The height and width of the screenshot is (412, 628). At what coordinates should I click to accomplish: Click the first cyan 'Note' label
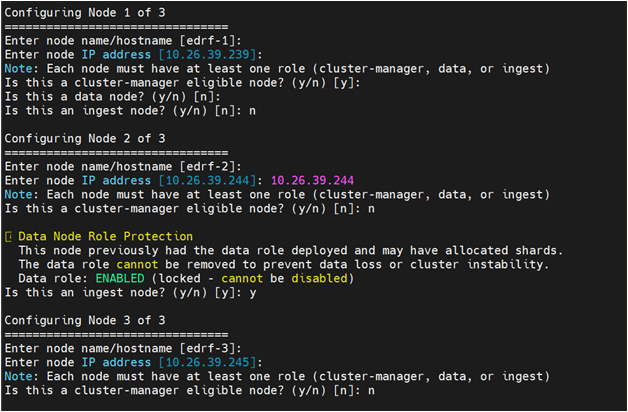pos(19,68)
